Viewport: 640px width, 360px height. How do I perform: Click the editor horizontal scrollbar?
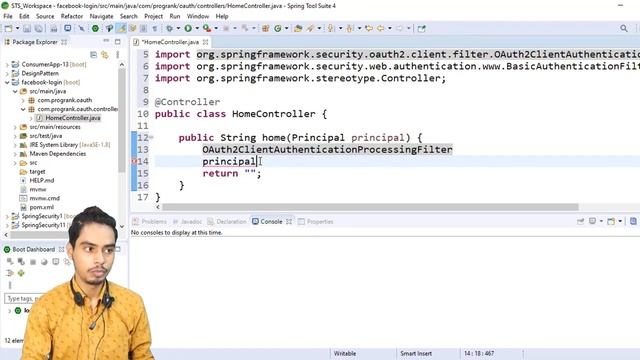(370, 207)
